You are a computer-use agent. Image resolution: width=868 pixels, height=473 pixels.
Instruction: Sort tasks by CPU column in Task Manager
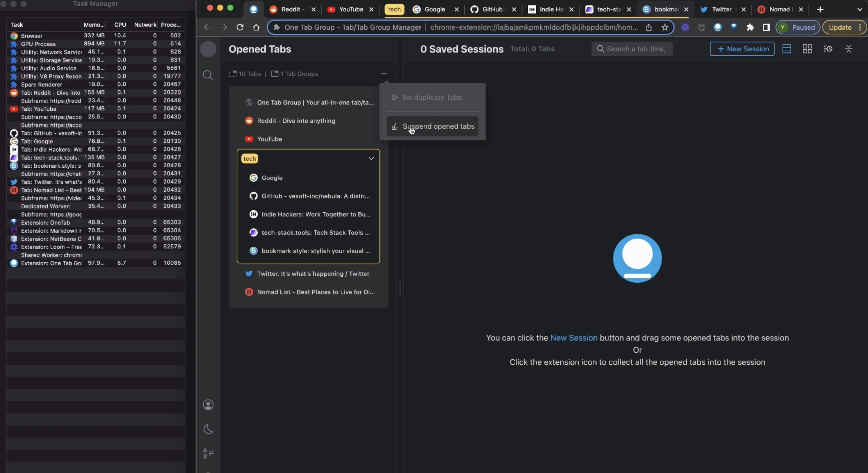[120, 24]
